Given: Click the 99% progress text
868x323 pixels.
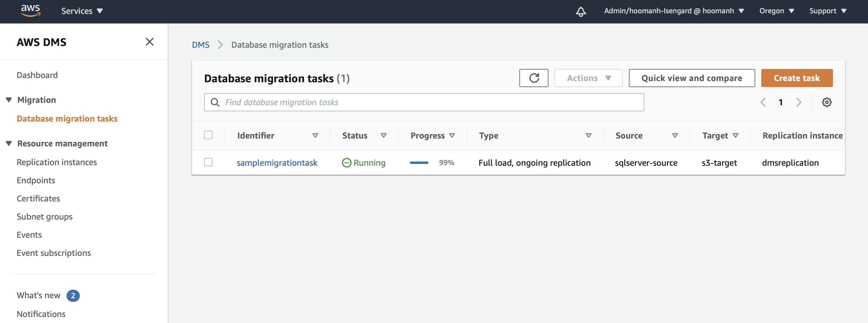Looking at the screenshot, I should [x=447, y=163].
